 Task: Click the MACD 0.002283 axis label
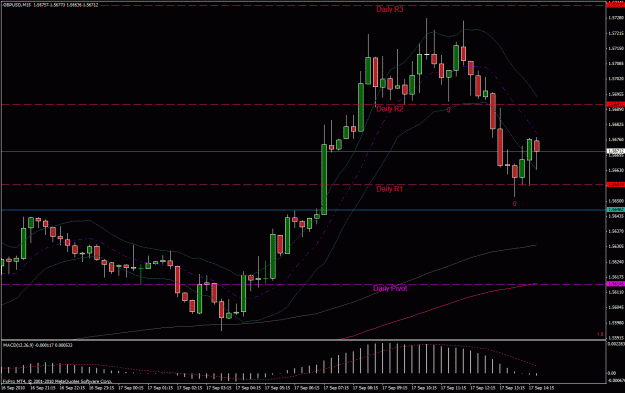pyautogui.click(x=616, y=343)
